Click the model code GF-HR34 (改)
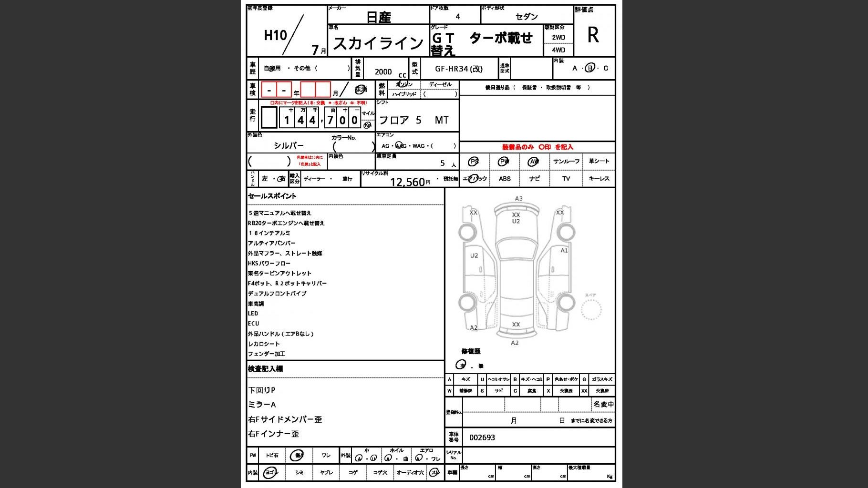 coord(459,69)
